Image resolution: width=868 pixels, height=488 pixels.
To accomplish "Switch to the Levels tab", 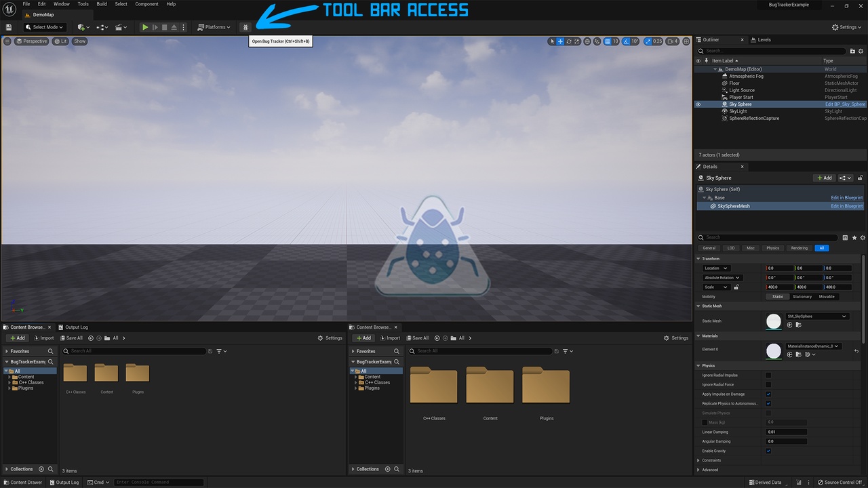I will click(764, 40).
